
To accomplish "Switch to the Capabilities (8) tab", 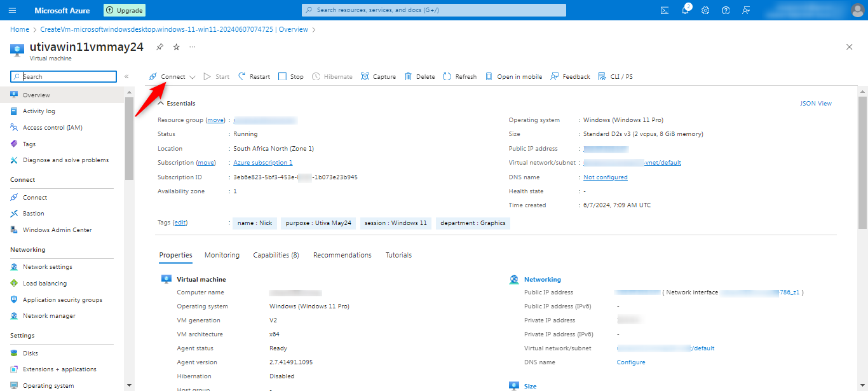I will point(276,255).
